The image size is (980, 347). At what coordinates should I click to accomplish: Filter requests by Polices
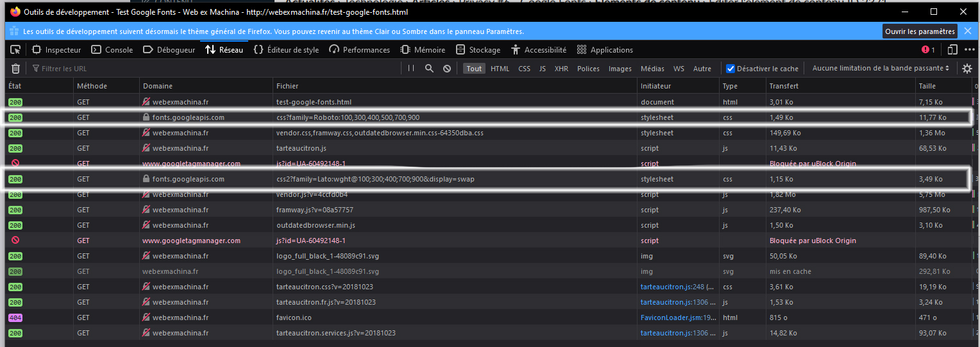[588, 69]
